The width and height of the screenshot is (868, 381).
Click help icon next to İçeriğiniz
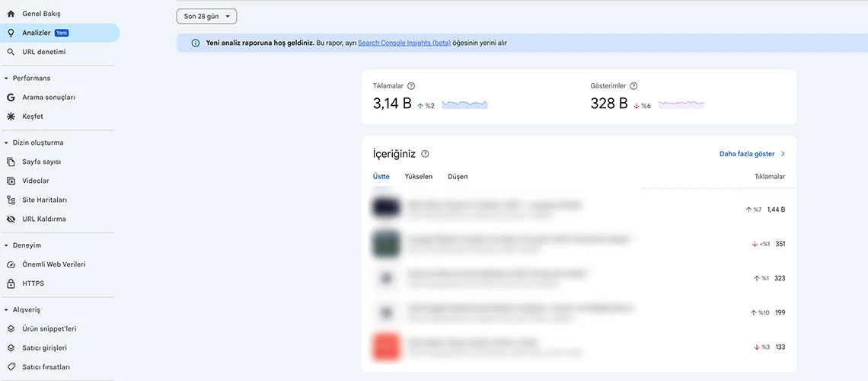coord(425,154)
